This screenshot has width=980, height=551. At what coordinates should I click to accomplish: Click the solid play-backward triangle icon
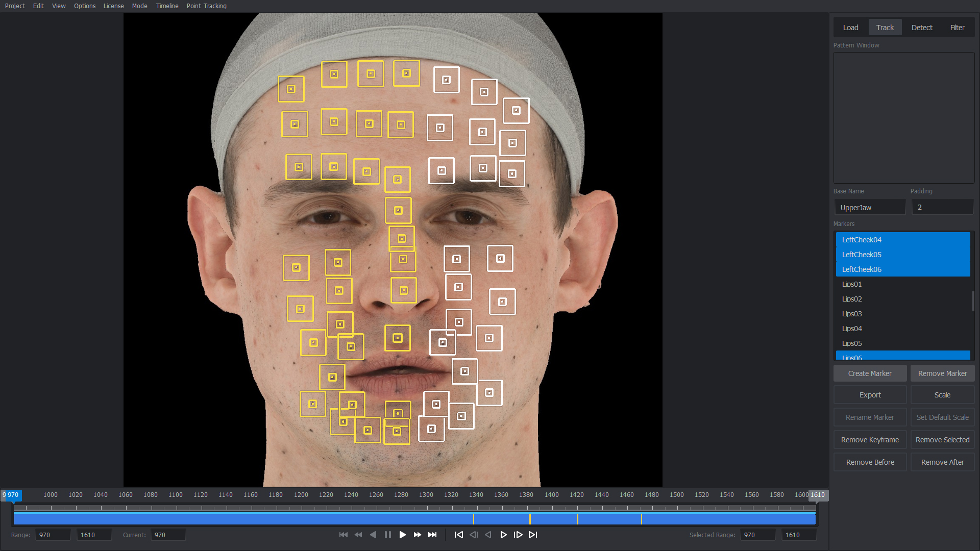373,535
